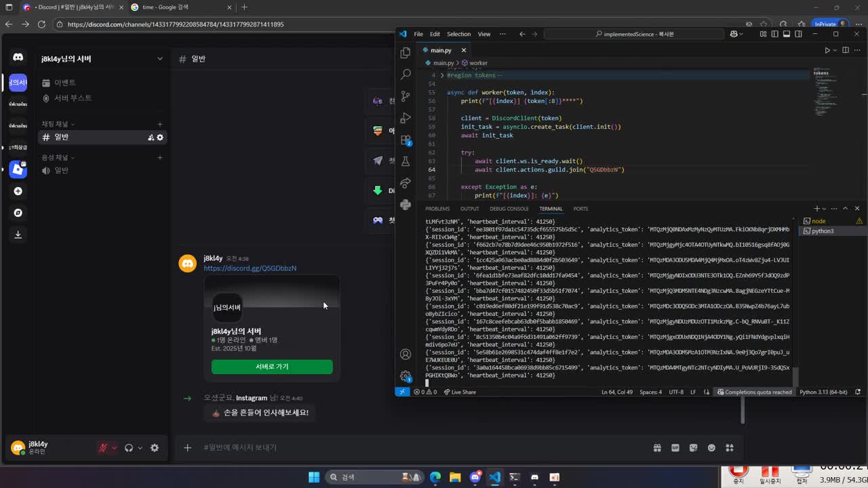Image resolution: width=868 pixels, height=488 pixels.
Task: Open the Copilot dropdown in VS Code title bar
Action: 741,34
